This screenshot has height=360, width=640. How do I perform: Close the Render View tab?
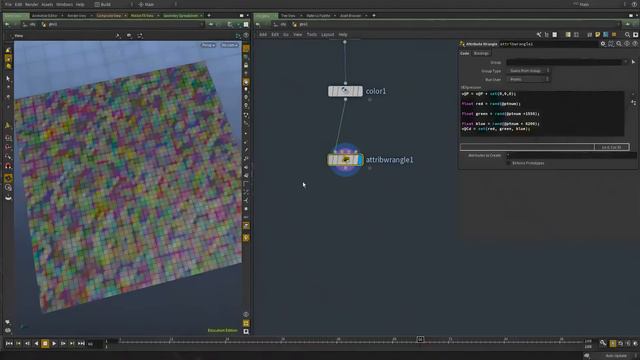91,16
